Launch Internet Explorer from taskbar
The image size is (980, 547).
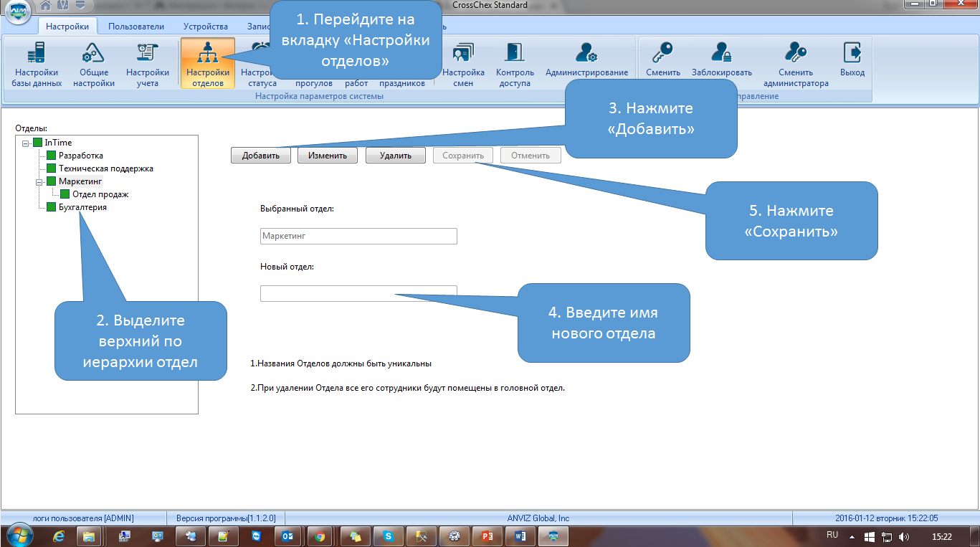tap(59, 536)
